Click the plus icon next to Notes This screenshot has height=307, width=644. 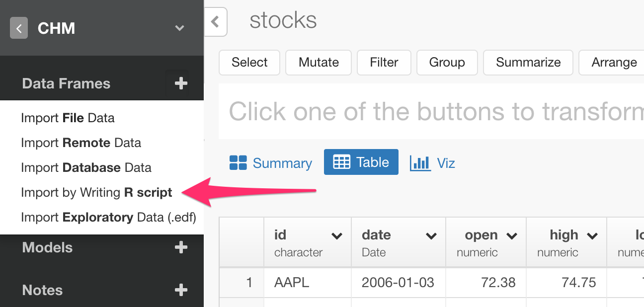(181, 290)
